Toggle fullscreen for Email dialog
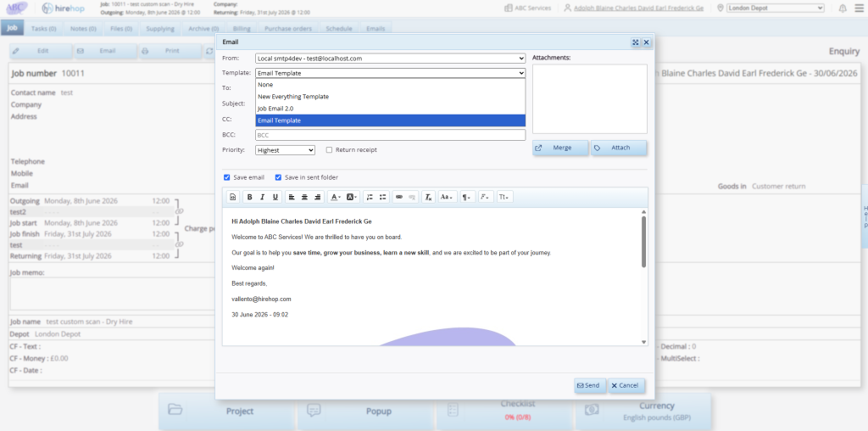 (x=636, y=42)
